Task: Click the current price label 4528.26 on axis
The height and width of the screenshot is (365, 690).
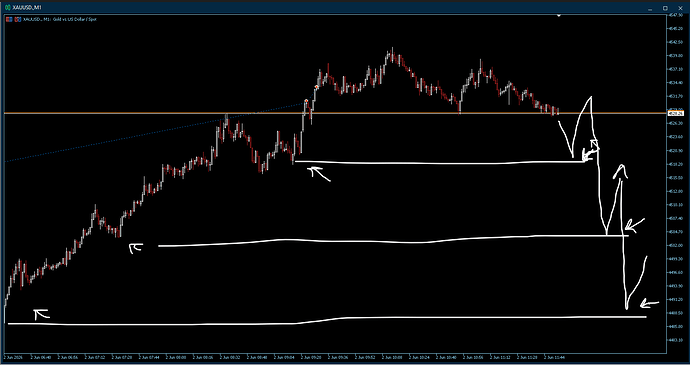Action: [x=676, y=113]
